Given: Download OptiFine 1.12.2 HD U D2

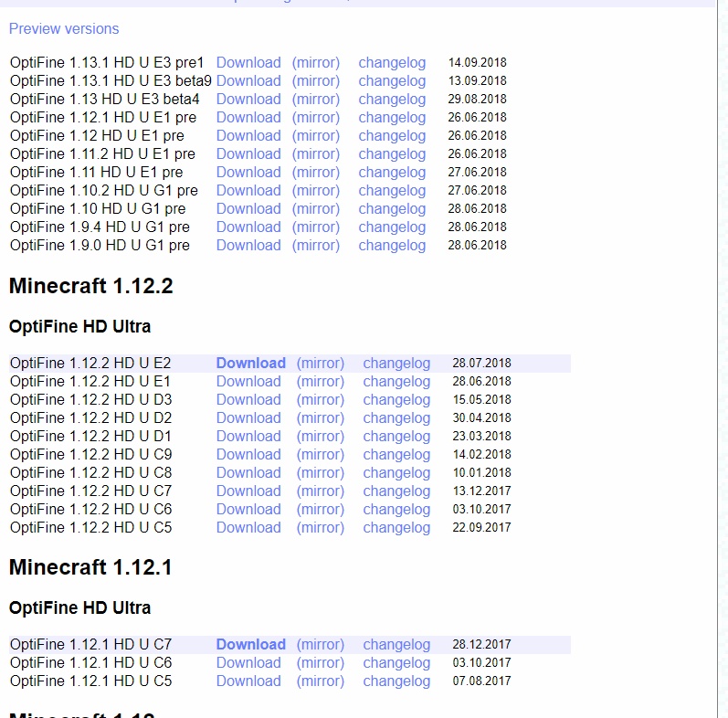Looking at the screenshot, I should tap(248, 418).
